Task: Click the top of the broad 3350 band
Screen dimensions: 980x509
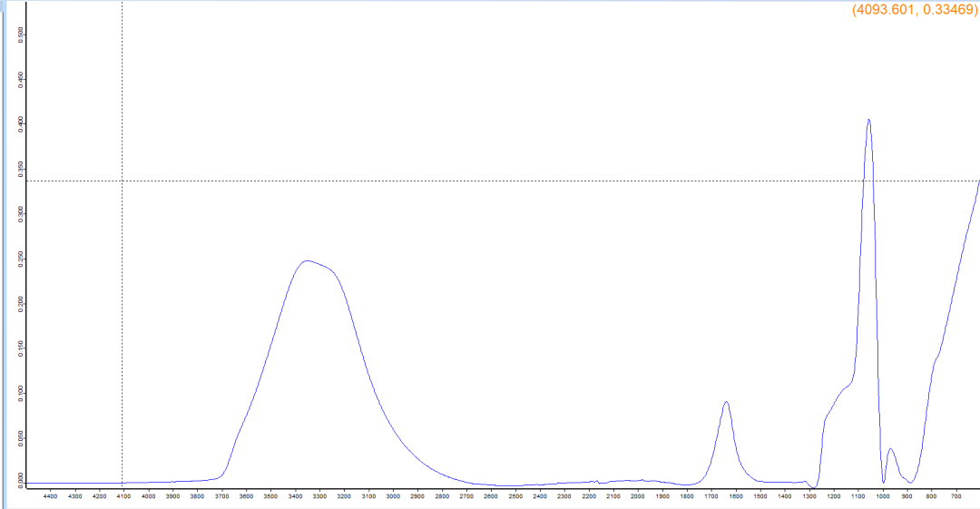Action: click(x=307, y=260)
